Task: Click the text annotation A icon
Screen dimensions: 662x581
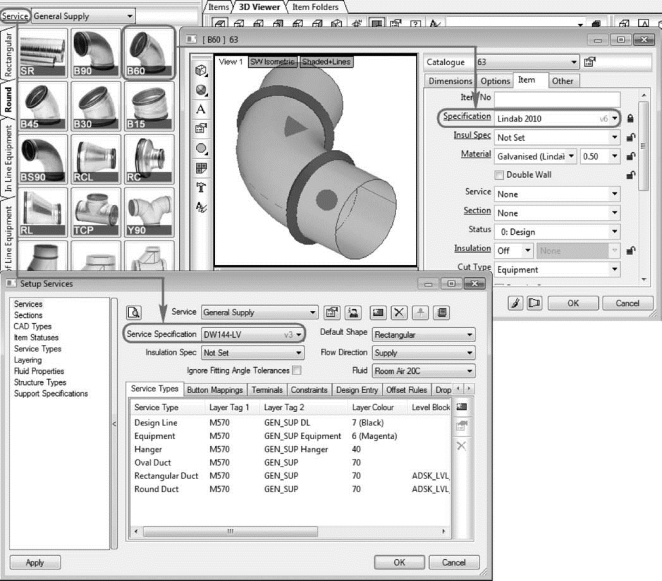Action: (x=201, y=109)
